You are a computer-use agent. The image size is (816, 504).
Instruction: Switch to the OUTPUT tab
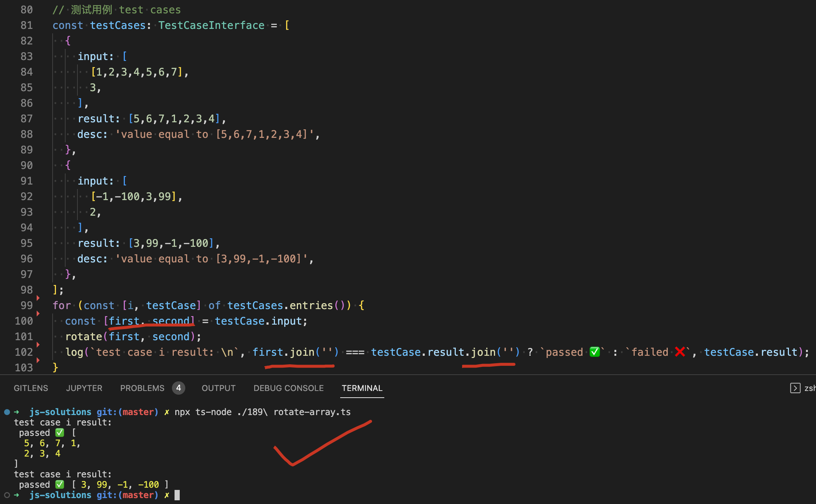click(218, 388)
